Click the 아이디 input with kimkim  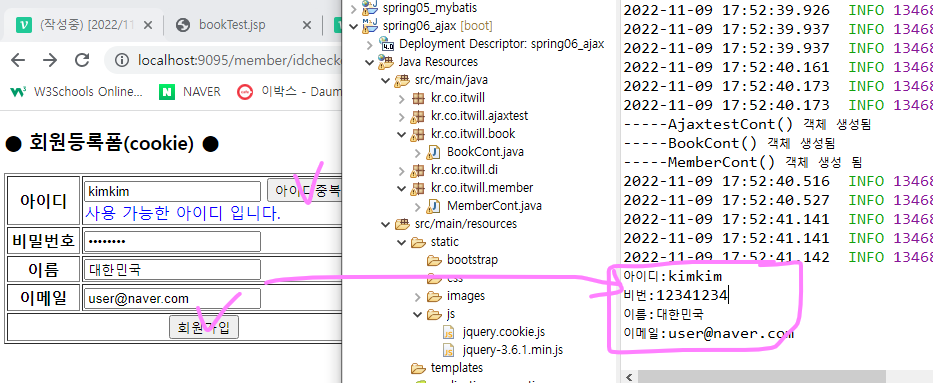[173, 192]
